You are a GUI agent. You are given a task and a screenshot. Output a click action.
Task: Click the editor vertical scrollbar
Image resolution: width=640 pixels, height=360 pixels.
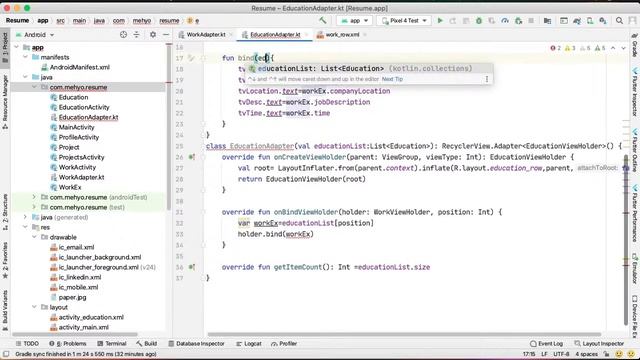[626, 241]
